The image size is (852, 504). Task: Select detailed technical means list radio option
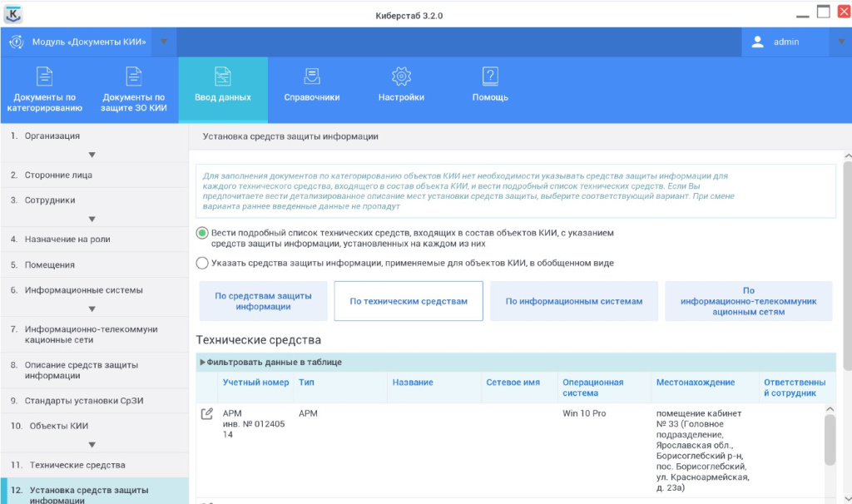click(x=202, y=234)
